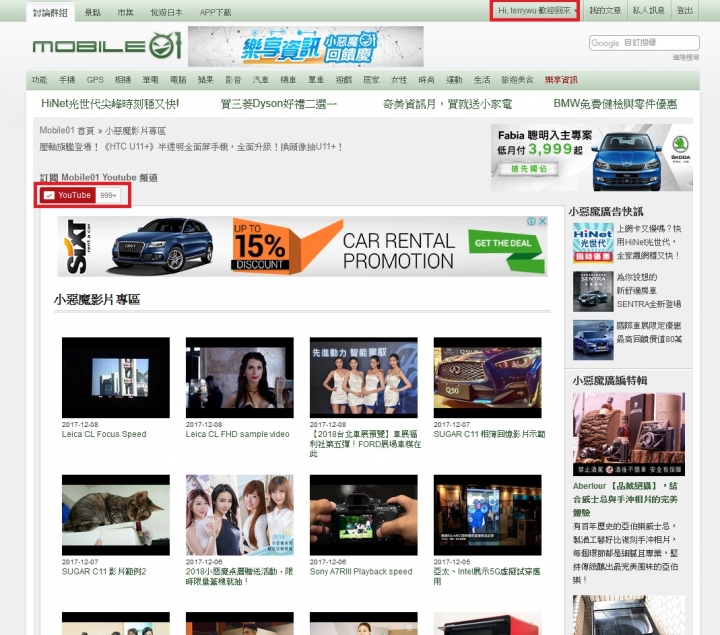The width and height of the screenshot is (720, 635).
Task: Open the Leica CL FHD sample video thumbnail
Action: click(x=240, y=377)
